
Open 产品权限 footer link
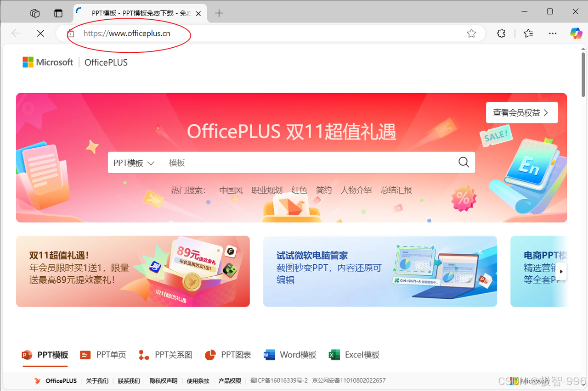pos(230,381)
